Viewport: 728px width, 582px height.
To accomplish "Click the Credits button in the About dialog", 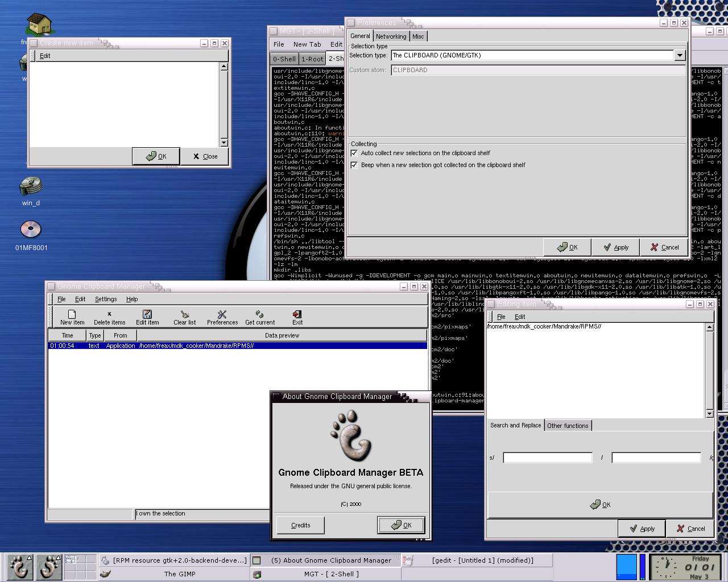I will pyautogui.click(x=300, y=525).
